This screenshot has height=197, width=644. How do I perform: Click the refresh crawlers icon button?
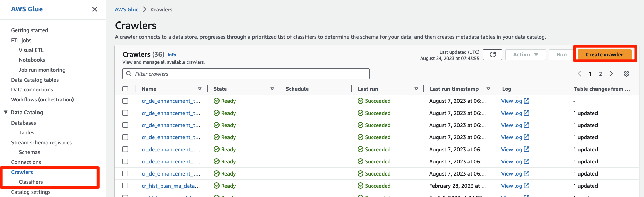(492, 54)
